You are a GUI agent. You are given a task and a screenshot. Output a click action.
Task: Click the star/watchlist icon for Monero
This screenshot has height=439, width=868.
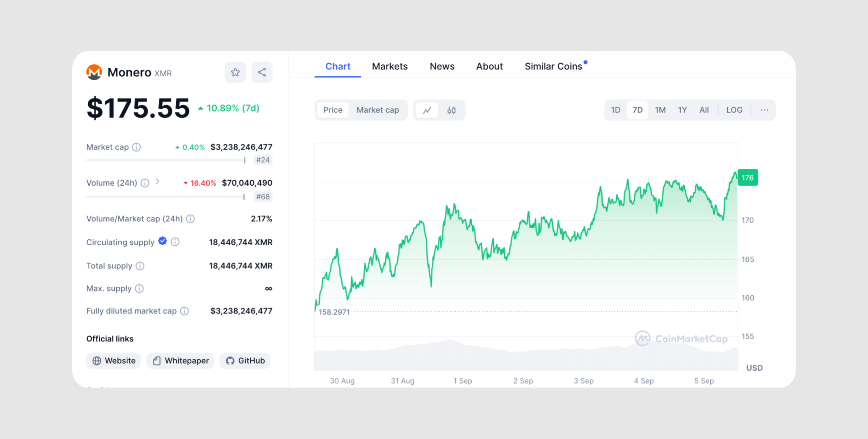pyautogui.click(x=235, y=72)
